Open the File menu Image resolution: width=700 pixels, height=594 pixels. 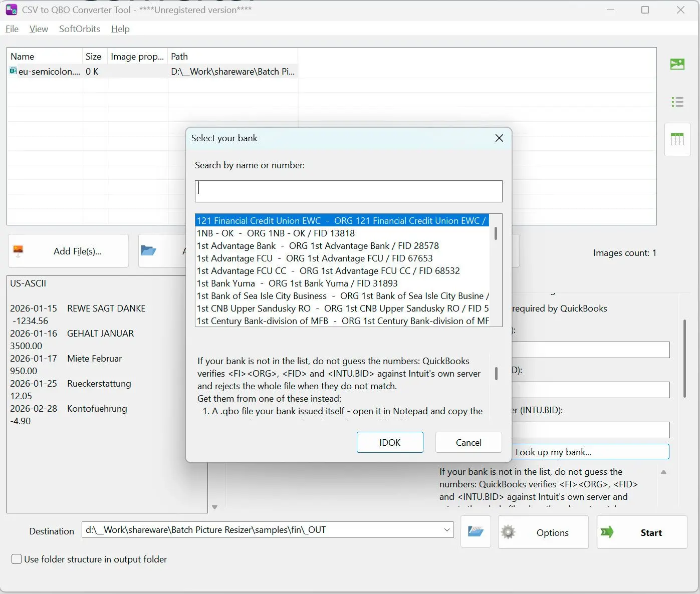point(12,29)
